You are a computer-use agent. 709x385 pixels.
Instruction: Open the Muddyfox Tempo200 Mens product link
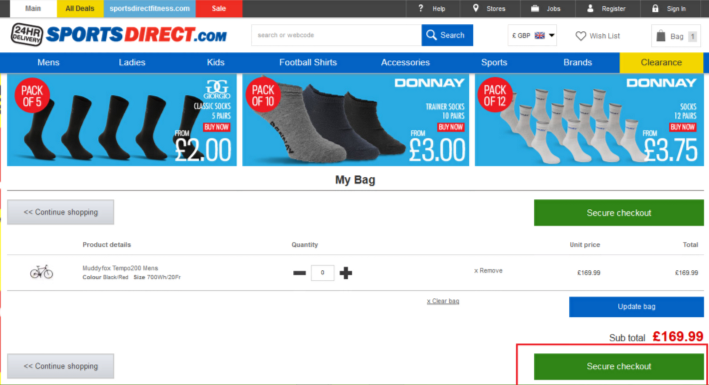point(120,268)
